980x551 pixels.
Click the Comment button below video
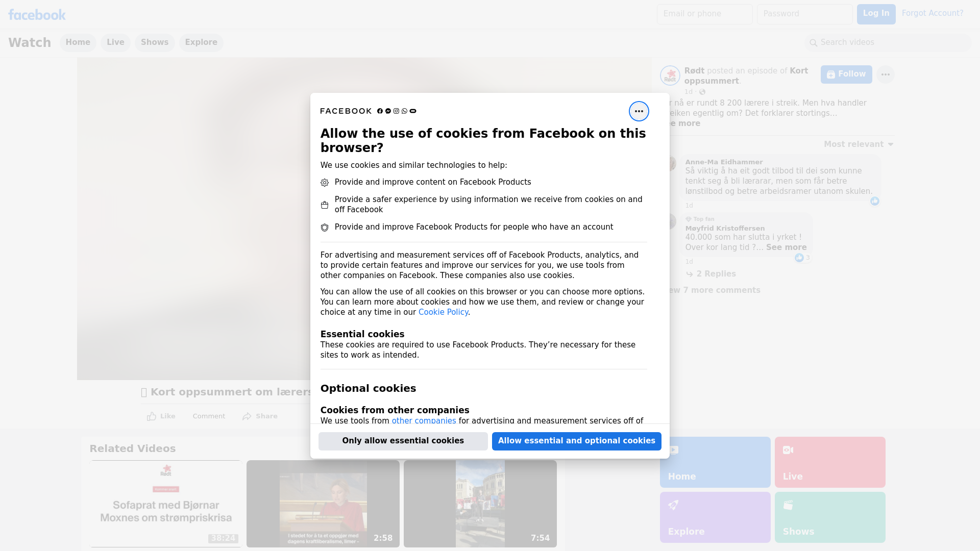[209, 416]
